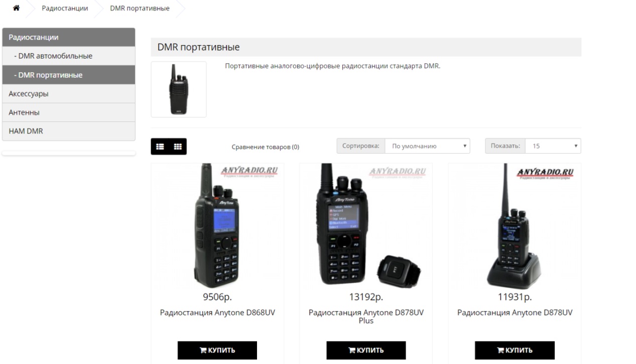Viewport: 636px width, 364px height.
Task: Open Радиостанции breadcrumb link
Action: tap(65, 8)
